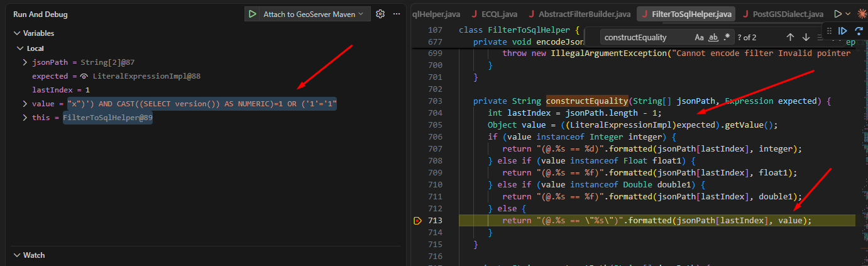Open launch.json settings gear icon

coord(380,14)
